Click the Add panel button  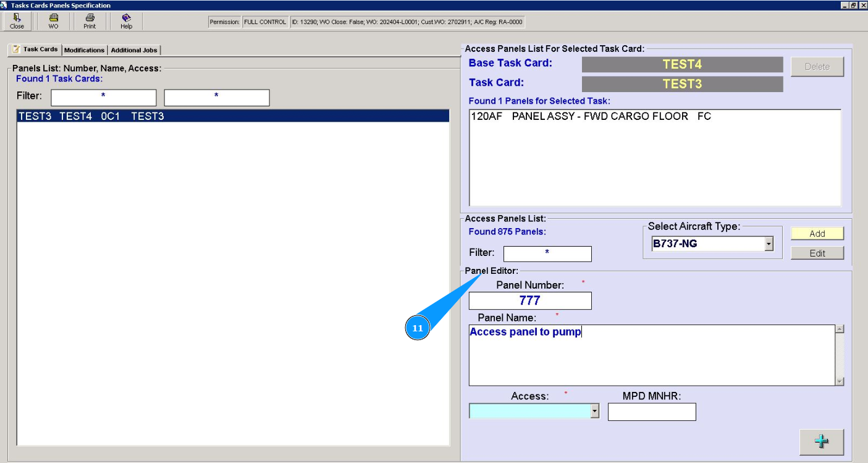(817, 234)
